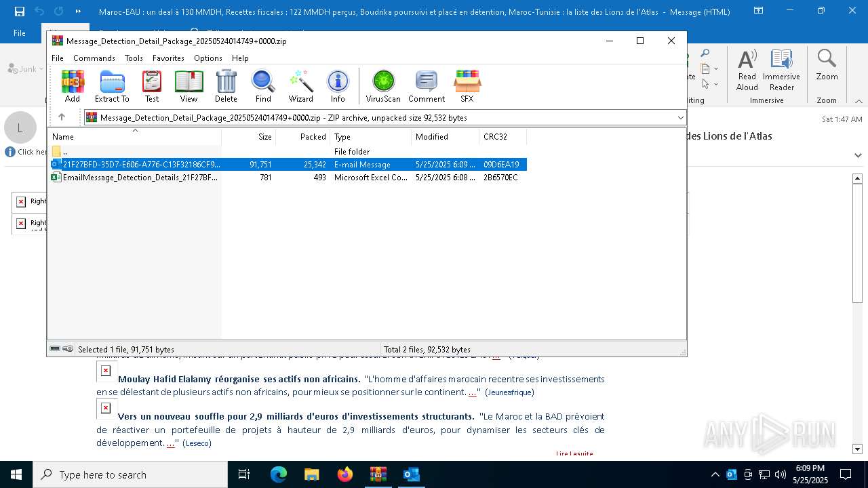
Task: Start VirusScan on the archive
Action: coord(383,86)
